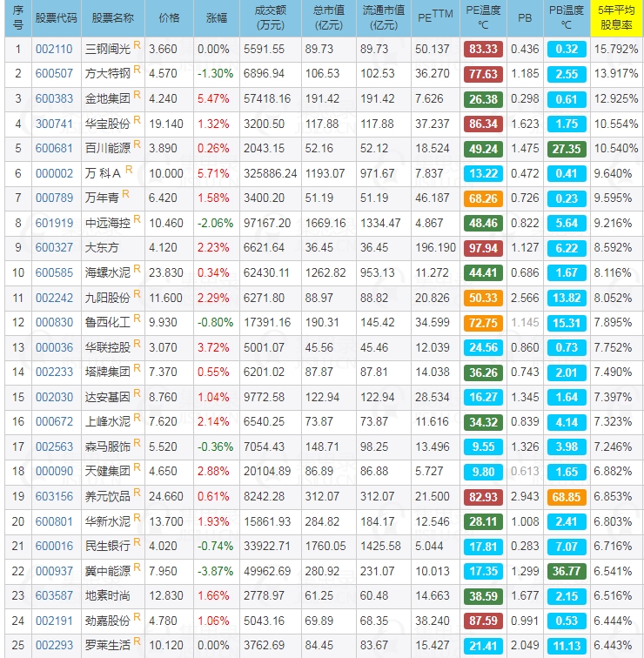This screenshot has height=658, width=644.
Task: Click the R icon next to 中远海控
Action: click(137, 219)
